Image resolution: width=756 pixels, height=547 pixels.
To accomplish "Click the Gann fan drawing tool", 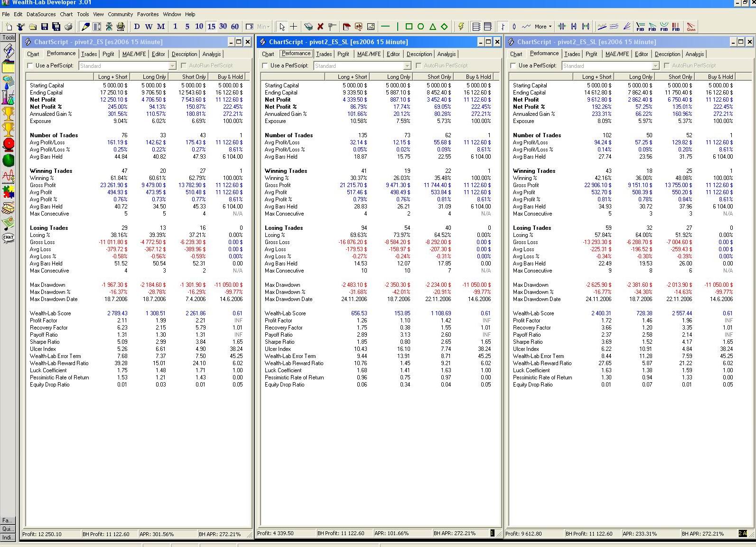I will [x=691, y=27].
